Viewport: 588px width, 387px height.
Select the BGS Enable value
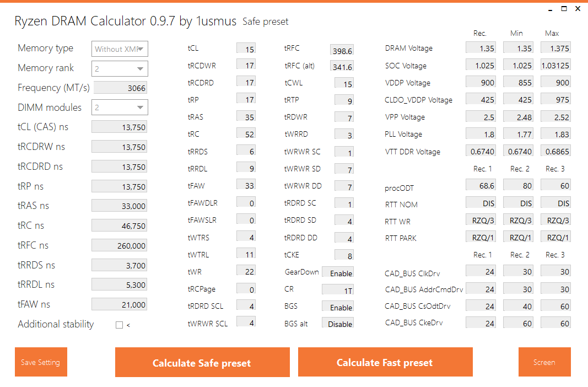coord(338,307)
